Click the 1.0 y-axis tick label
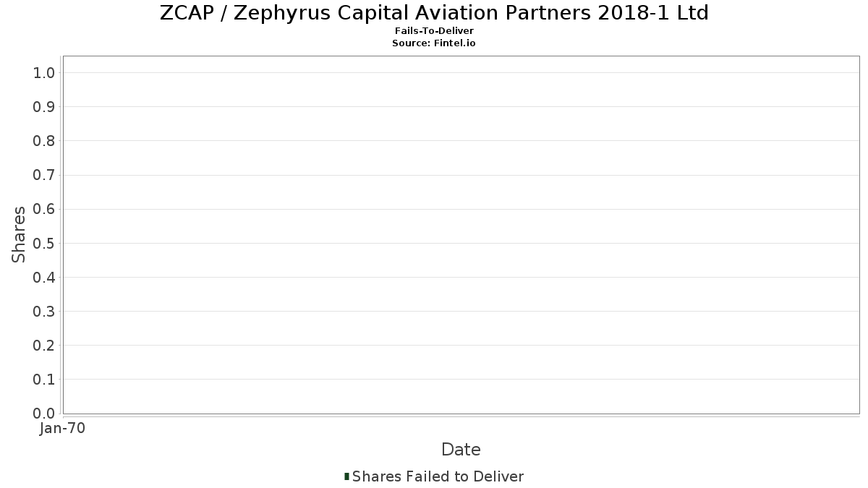Image resolution: width=868 pixels, height=488 pixels. (x=44, y=73)
